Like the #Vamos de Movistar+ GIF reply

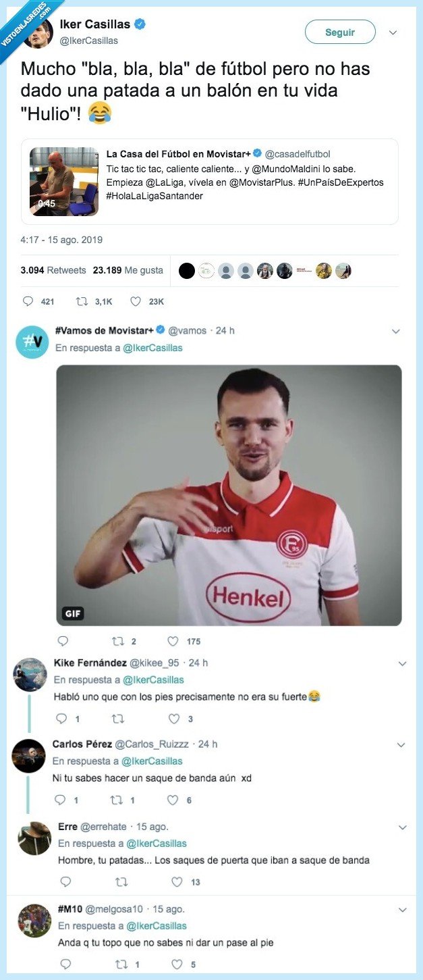pyautogui.click(x=173, y=641)
